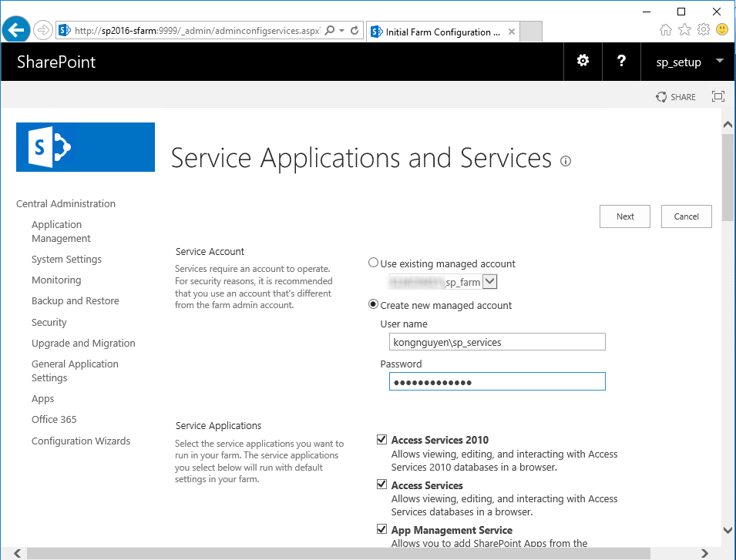Open browser Tools gear icon
736x560 pixels.
pyautogui.click(x=703, y=29)
